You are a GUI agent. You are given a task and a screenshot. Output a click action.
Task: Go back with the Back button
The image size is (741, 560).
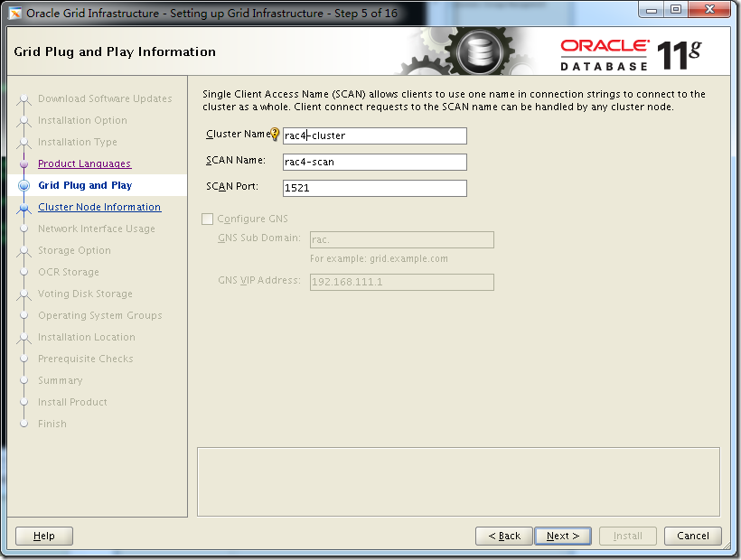[x=504, y=536]
